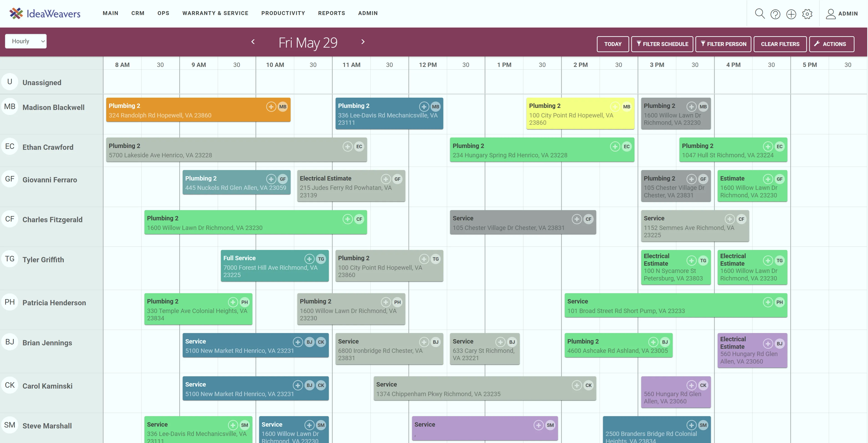Open the PRODUCTIVITY menu

(283, 13)
